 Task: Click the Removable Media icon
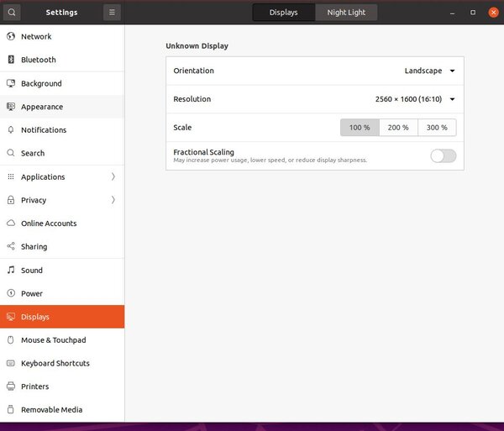tap(11, 409)
